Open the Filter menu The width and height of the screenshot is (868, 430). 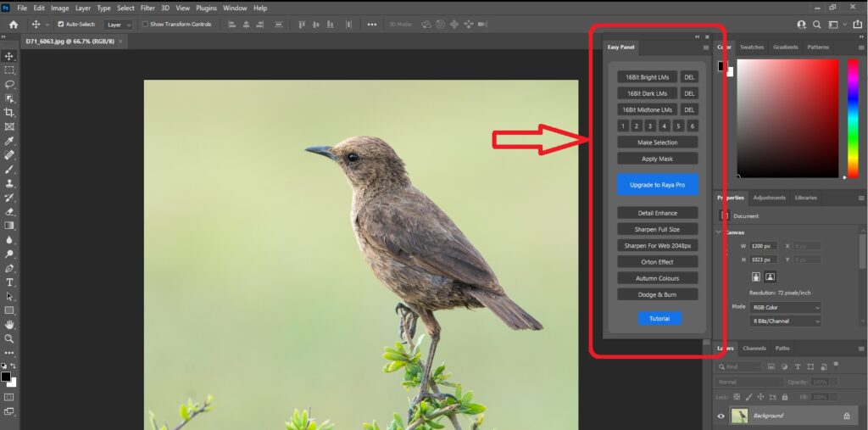click(x=147, y=8)
